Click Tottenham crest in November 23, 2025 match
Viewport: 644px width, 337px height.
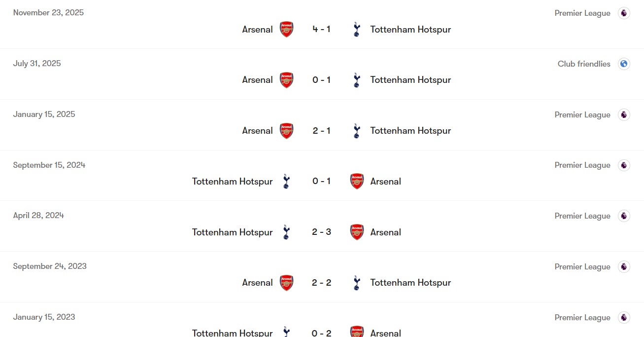point(357,30)
